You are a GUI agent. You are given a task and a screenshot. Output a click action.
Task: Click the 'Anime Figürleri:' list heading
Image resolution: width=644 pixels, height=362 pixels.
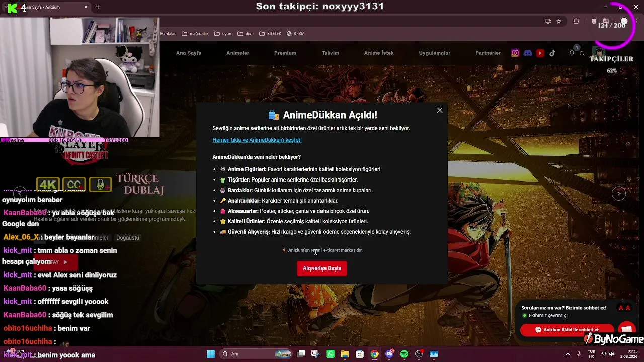[247, 169]
